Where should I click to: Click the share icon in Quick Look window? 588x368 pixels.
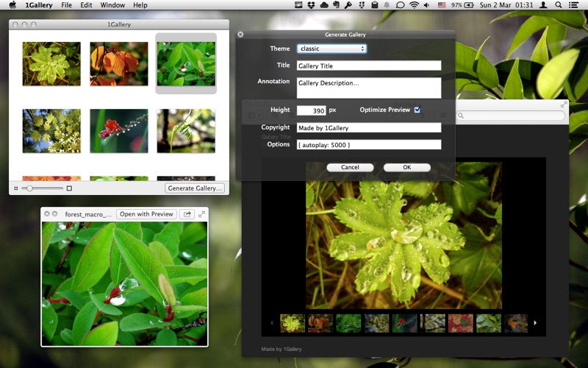(186, 214)
